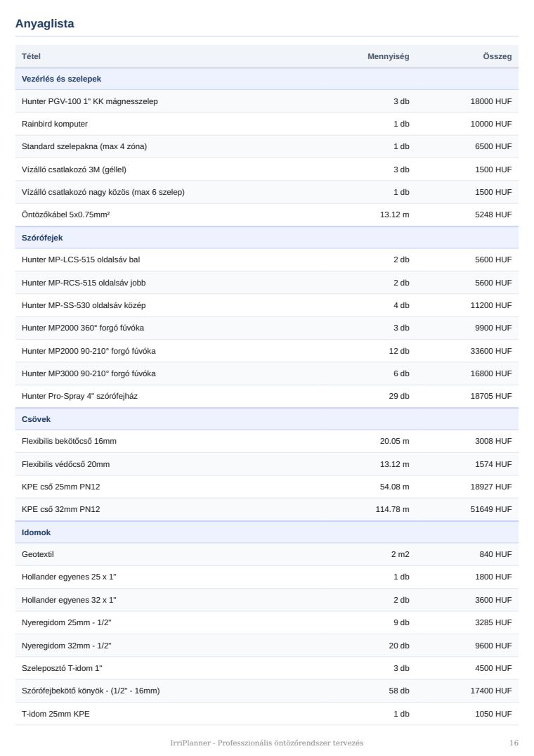Click the page number 16
Image resolution: width=534 pixels, height=756 pixels.
(514, 743)
